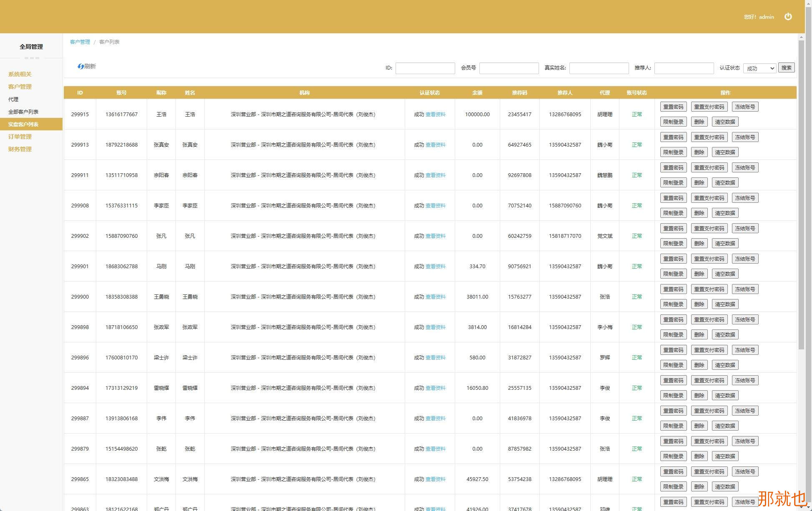Open 财务管理 sidebar menu
Viewport: 812px width, 511px height.
(x=20, y=149)
